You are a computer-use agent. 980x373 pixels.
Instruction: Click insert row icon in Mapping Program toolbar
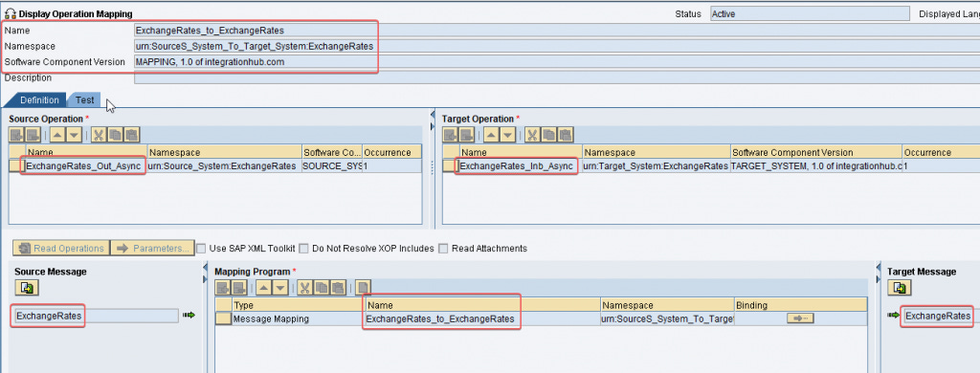click(x=222, y=288)
